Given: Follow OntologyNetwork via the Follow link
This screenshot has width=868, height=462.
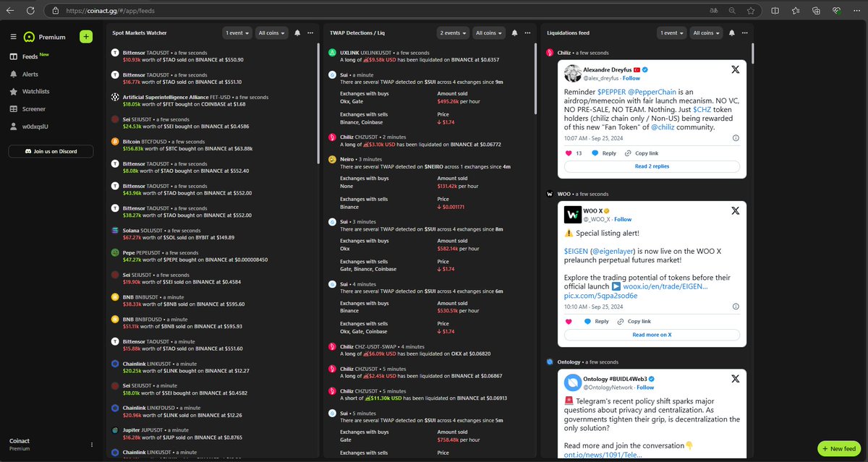Looking at the screenshot, I should 646,387.
